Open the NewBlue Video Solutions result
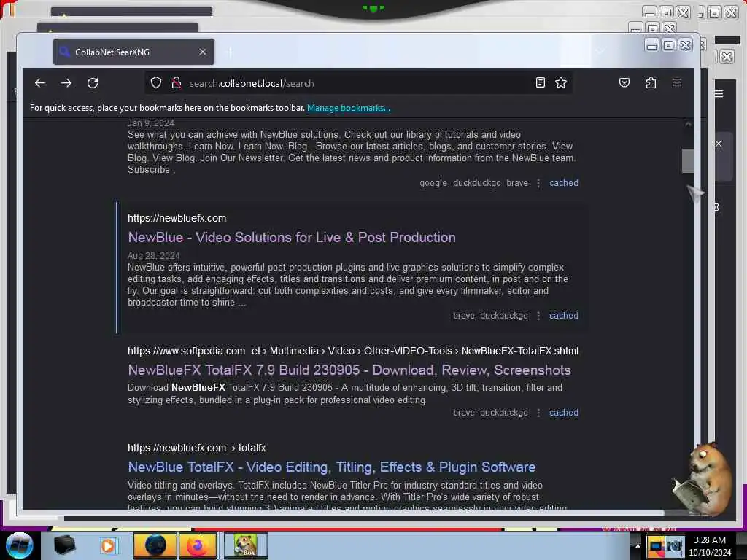This screenshot has height=560, width=747. click(292, 237)
